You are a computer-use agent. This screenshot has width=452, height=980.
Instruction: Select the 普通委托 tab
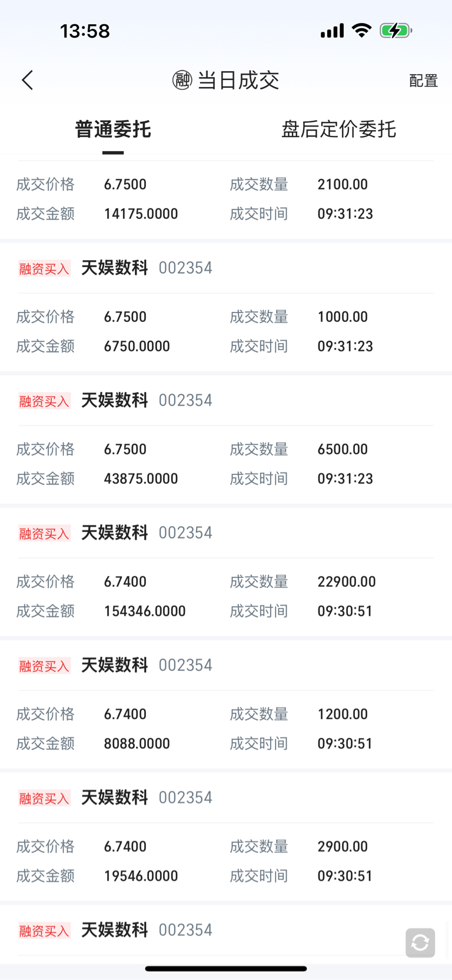click(113, 129)
